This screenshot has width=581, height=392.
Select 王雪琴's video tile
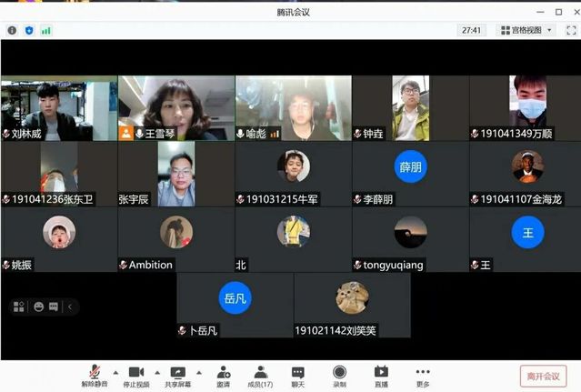click(x=175, y=107)
